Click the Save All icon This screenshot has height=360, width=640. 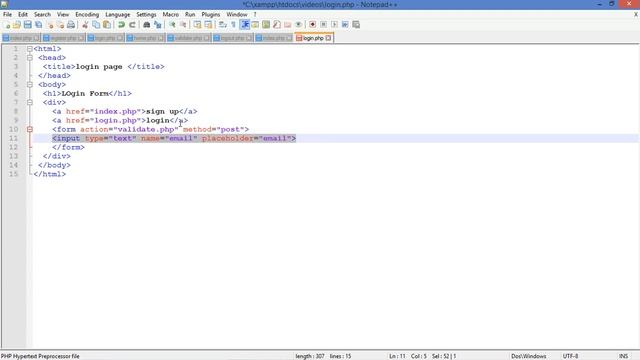pos(38,25)
